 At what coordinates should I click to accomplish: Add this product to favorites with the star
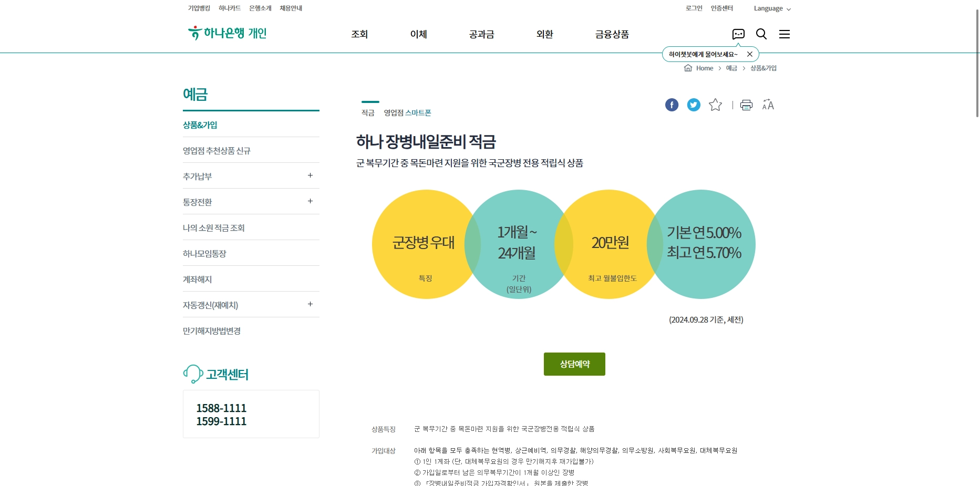tap(715, 105)
